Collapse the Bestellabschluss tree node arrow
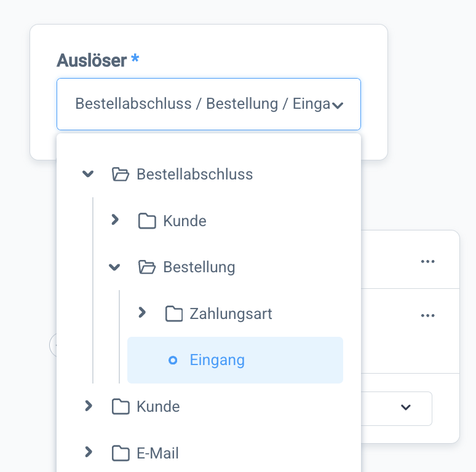Viewport: 476px width, 472px height. (88, 175)
